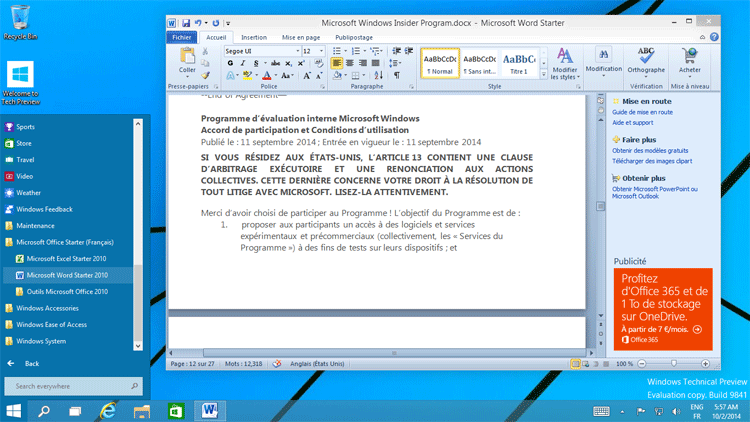Shrink font size with small A icon
The width and height of the screenshot is (750, 422).
[x=319, y=76]
